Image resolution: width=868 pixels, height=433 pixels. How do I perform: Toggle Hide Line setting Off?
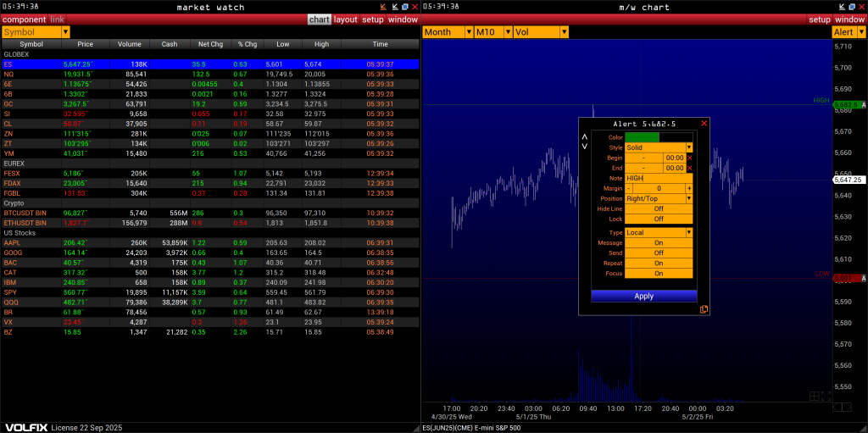pos(659,208)
